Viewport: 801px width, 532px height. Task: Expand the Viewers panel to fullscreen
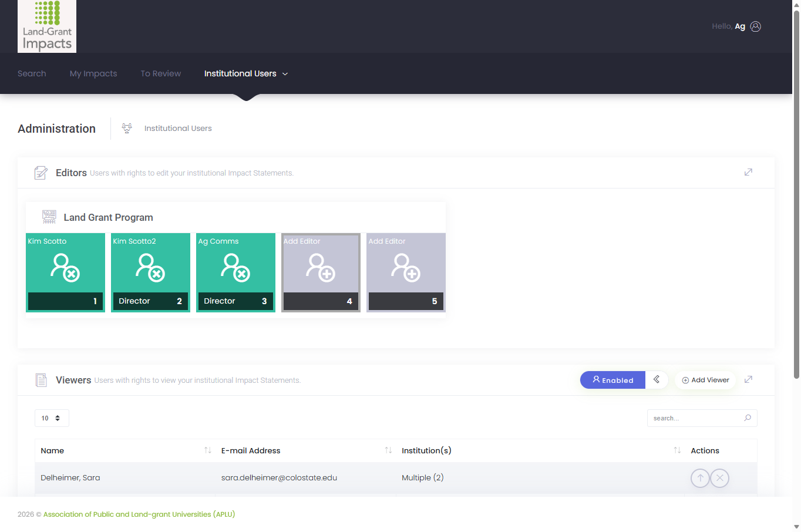[x=748, y=379]
